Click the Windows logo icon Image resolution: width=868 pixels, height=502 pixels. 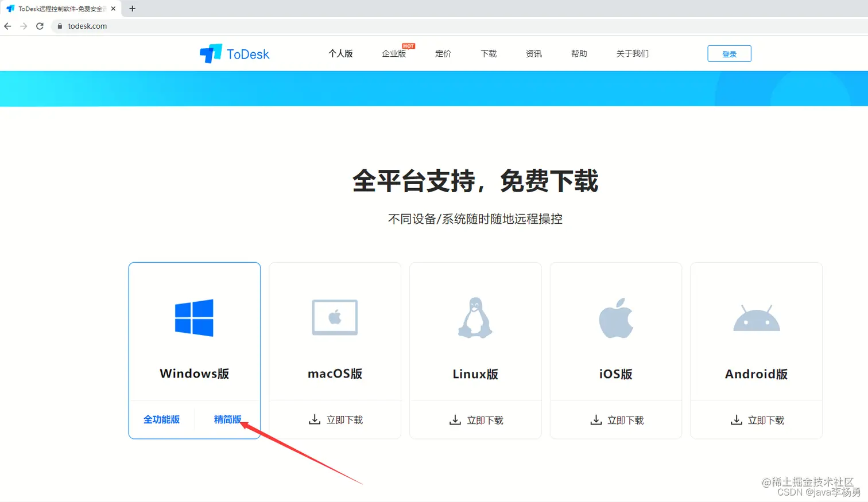(194, 317)
